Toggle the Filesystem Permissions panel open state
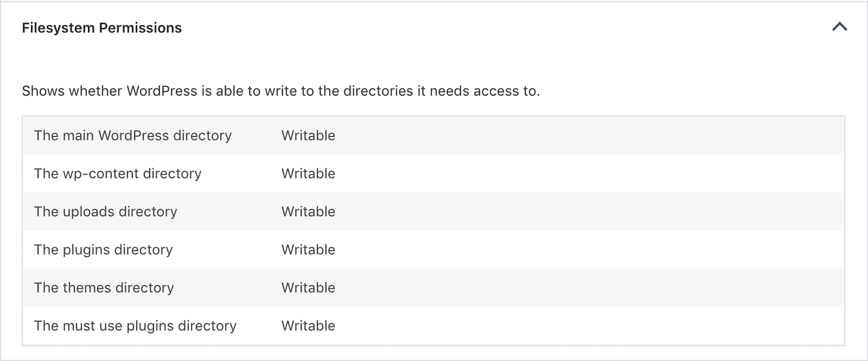The image size is (868, 361). click(x=840, y=27)
